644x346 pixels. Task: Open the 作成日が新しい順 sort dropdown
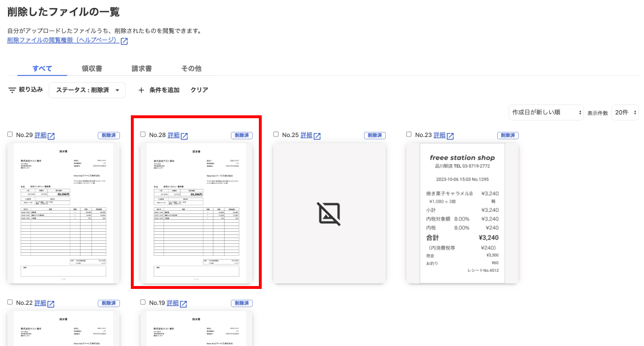(546, 112)
